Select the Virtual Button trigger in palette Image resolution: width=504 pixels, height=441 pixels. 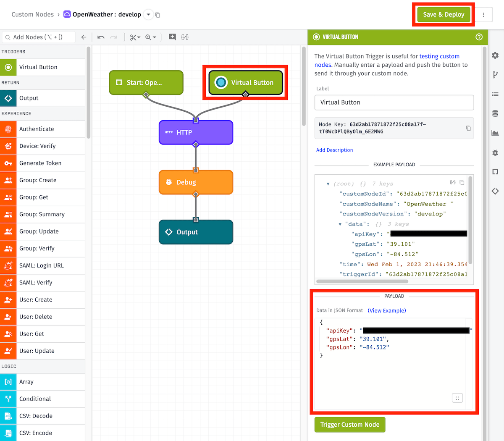42,67
